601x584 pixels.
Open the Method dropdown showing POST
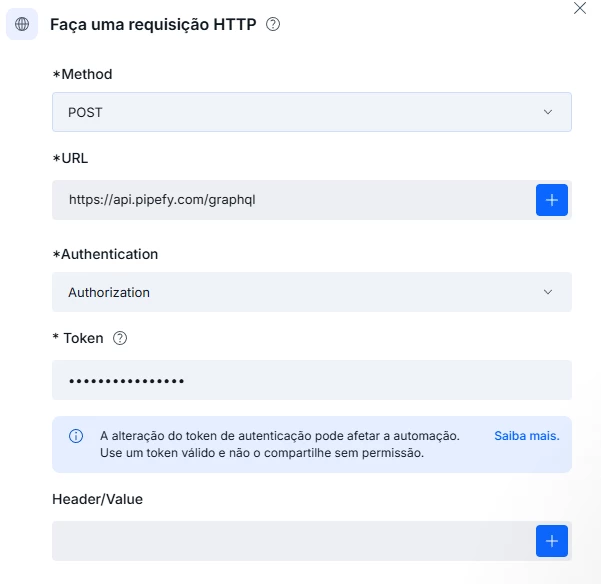pyautogui.click(x=312, y=112)
